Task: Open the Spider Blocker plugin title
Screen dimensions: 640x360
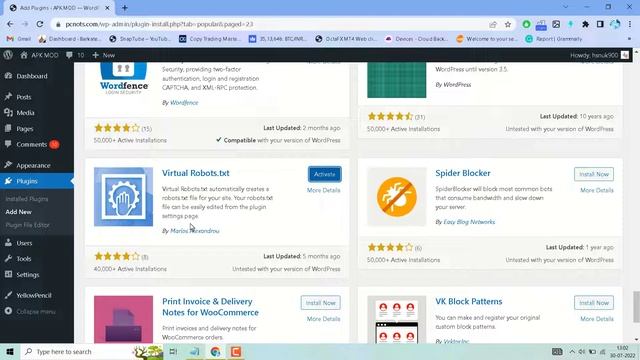Action: coord(463,173)
